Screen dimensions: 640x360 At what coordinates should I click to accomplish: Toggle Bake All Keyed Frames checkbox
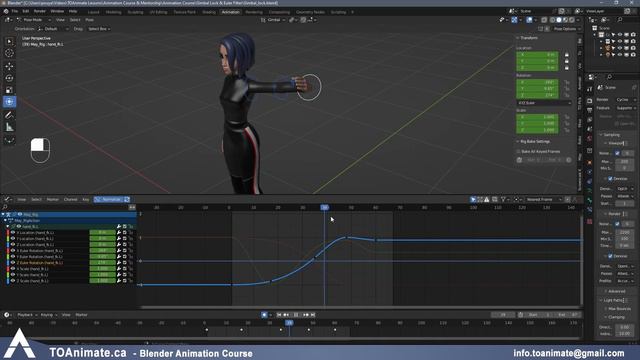pyautogui.click(x=519, y=151)
